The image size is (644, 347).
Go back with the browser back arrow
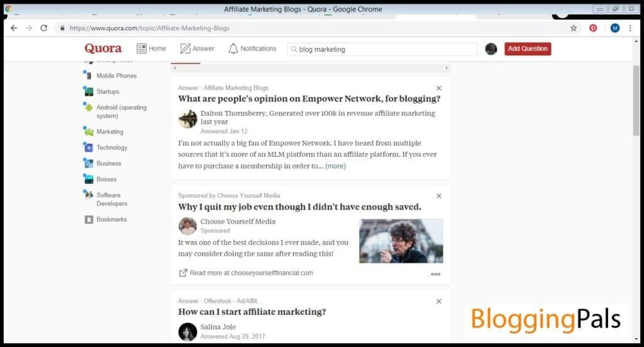click(x=14, y=28)
